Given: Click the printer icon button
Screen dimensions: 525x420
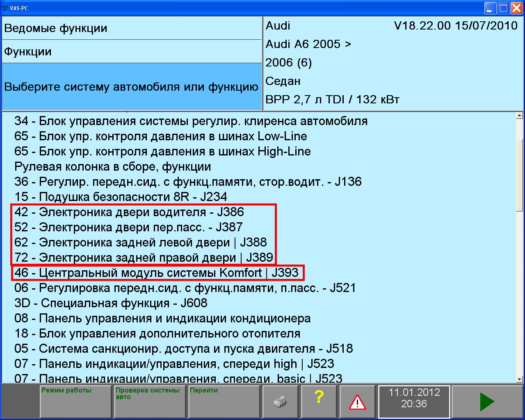Looking at the screenshot, I should coord(281,402).
